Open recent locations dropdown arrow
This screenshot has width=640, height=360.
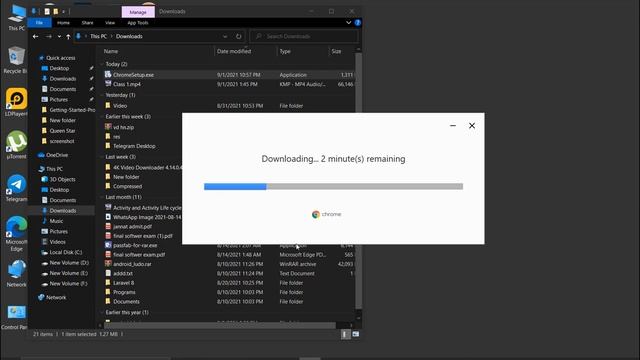coord(59,36)
